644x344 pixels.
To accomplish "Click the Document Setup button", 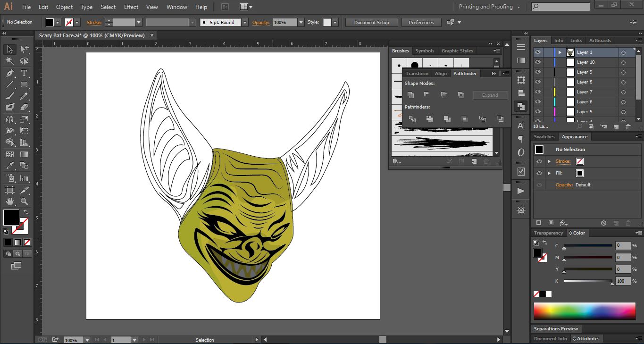I will pos(372,23).
